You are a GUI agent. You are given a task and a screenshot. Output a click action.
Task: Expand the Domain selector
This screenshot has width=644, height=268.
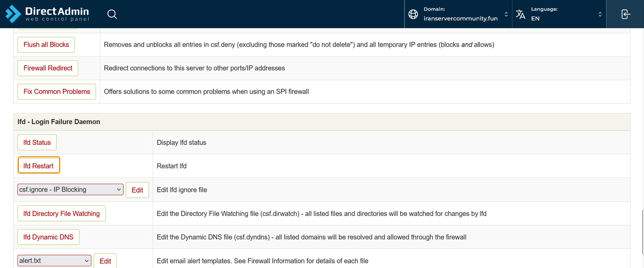[x=506, y=14]
